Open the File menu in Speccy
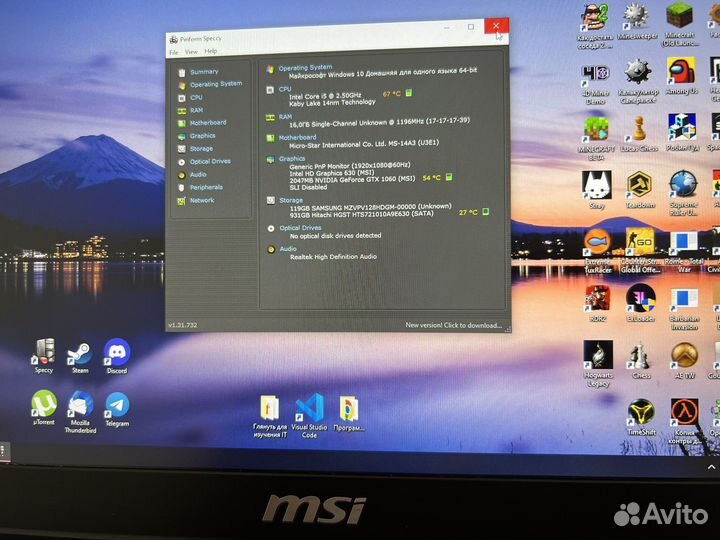720x540 pixels. (x=174, y=52)
